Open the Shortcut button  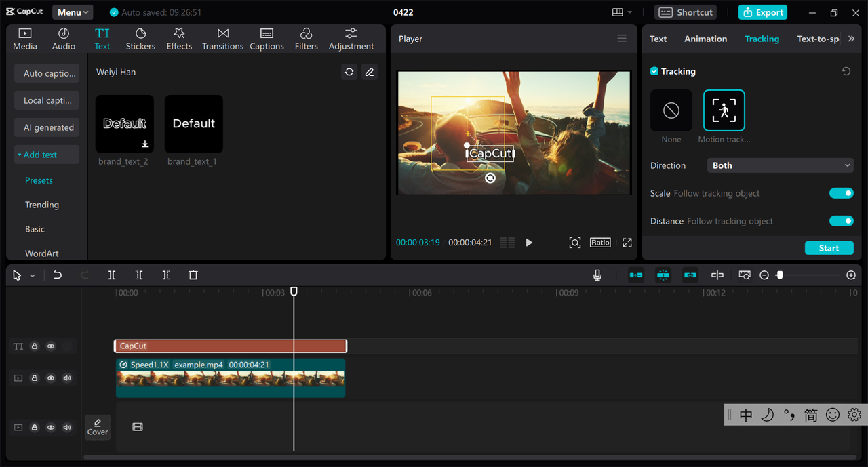(686, 12)
